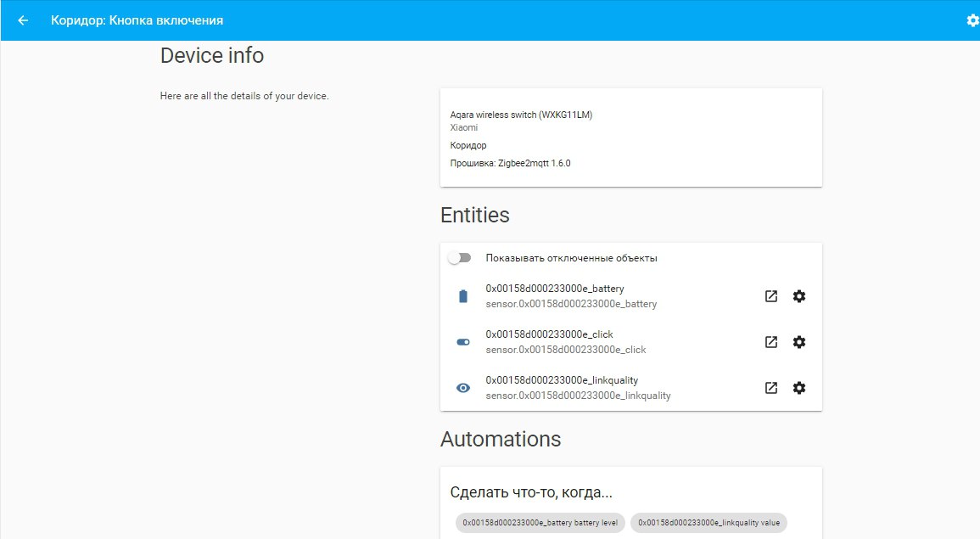
Task: Open linkquality entity settings gear
Action: [798, 388]
